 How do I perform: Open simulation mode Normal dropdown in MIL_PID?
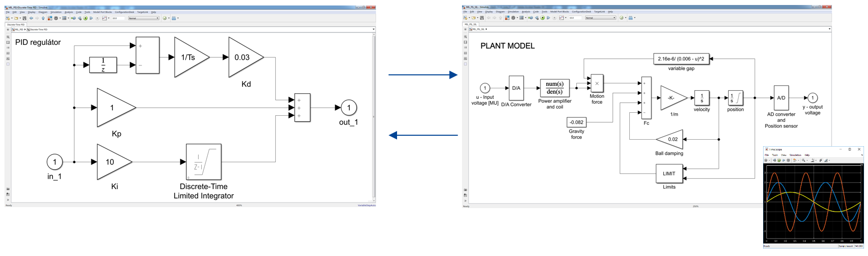(x=143, y=18)
